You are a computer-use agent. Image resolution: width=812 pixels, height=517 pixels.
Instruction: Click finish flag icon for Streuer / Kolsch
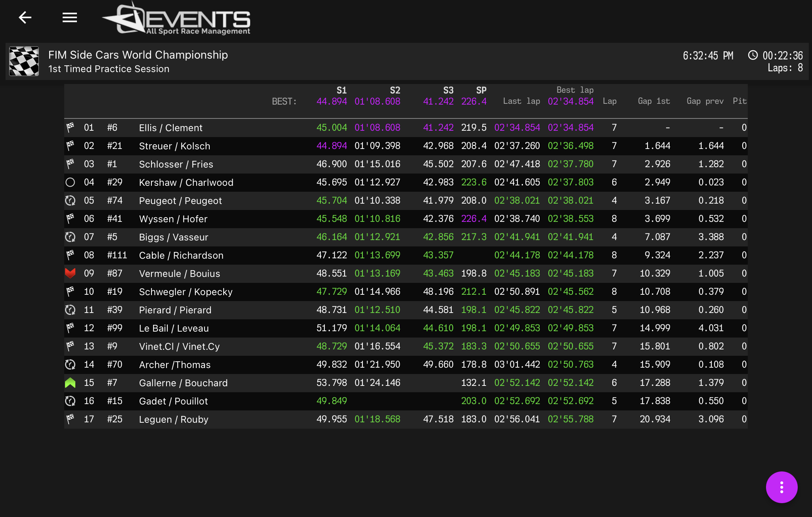click(70, 146)
